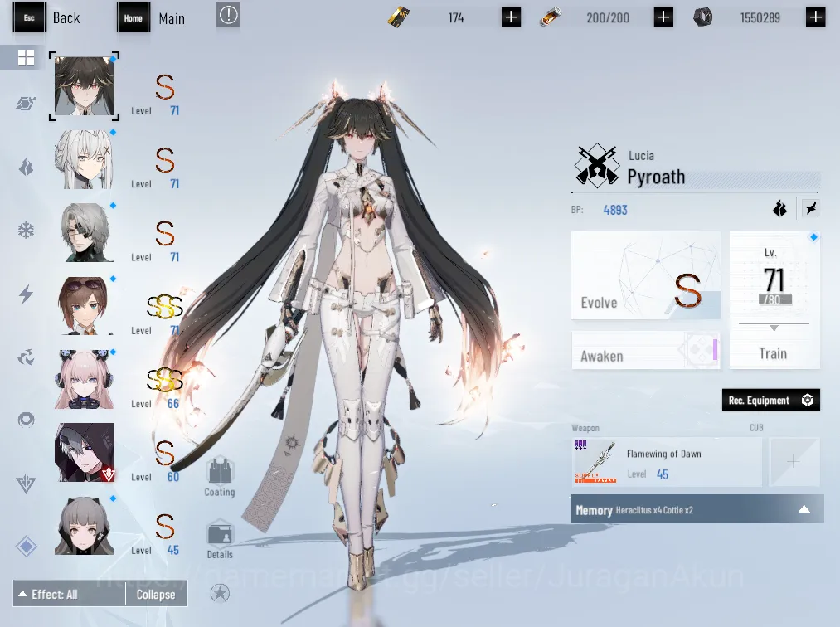
Task: Select the pink-haired level 66 character
Action: pyautogui.click(x=84, y=379)
